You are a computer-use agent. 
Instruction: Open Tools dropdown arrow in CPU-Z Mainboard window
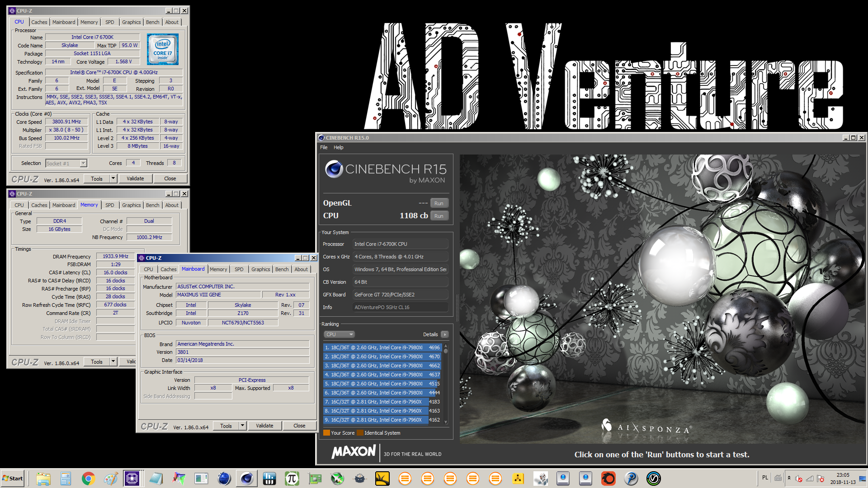243,426
